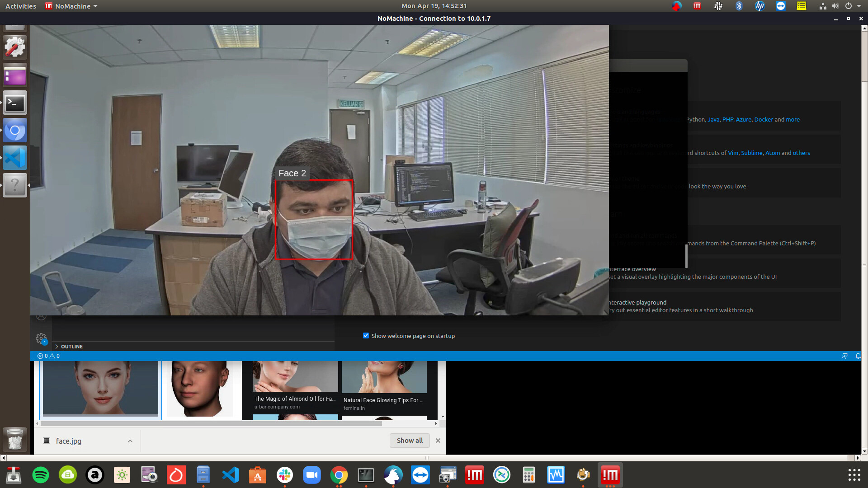Click the errors and warnings status indicator
This screenshot has height=488, width=868.
[x=48, y=356]
